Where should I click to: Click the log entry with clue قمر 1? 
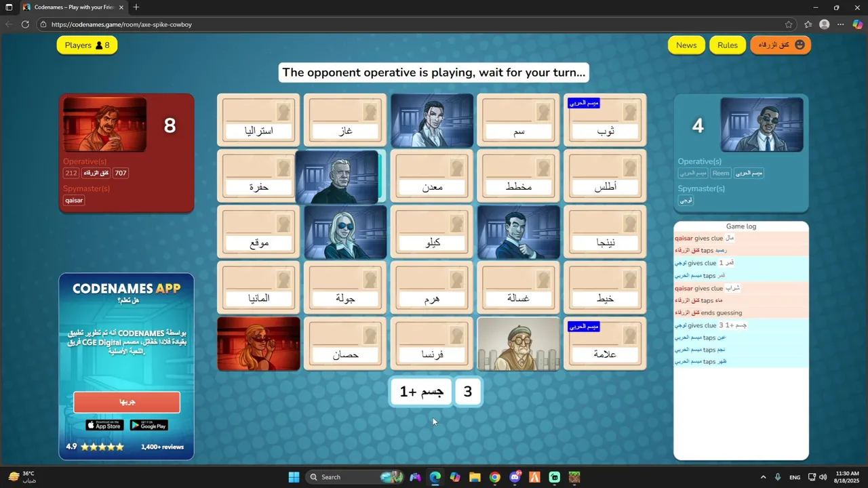[x=741, y=263]
